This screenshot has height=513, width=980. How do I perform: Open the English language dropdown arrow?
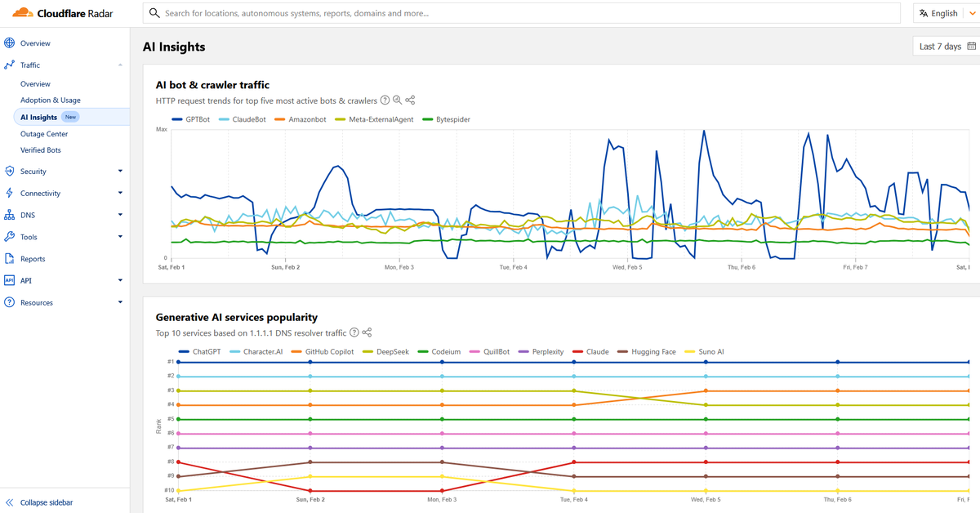click(972, 13)
